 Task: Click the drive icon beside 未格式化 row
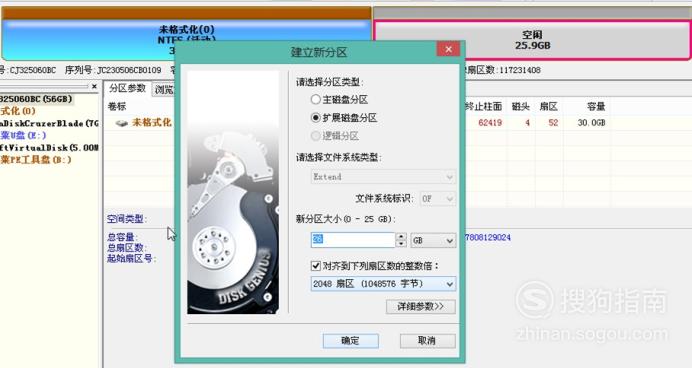[x=121, y=123]
